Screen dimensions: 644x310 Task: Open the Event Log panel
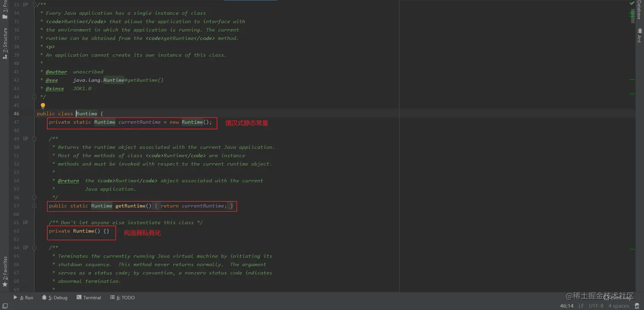tap(617, 298)
